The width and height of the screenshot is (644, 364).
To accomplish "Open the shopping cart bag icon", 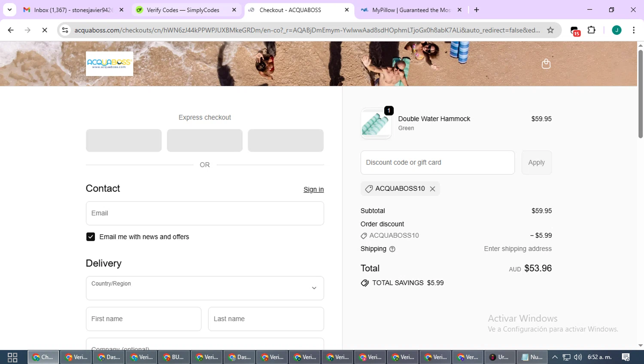I will point(546,64).
